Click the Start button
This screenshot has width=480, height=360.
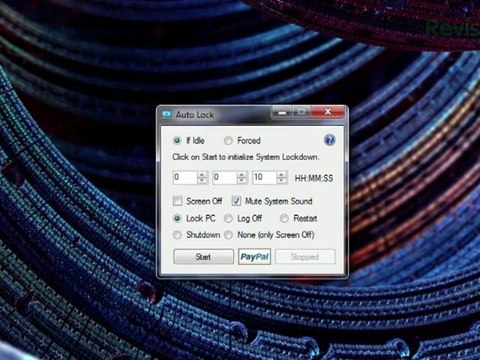tap(203, 257)
